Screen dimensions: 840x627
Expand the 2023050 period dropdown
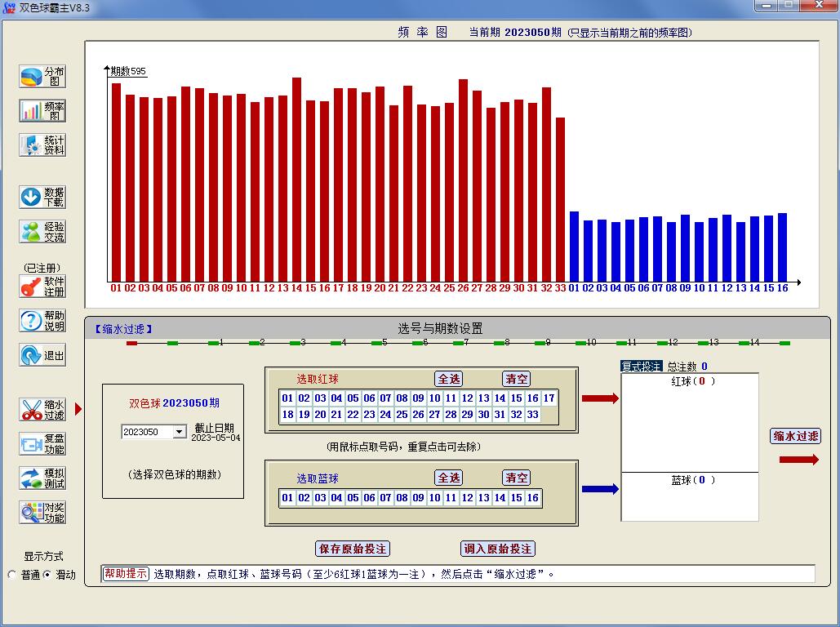click(180, 432)
